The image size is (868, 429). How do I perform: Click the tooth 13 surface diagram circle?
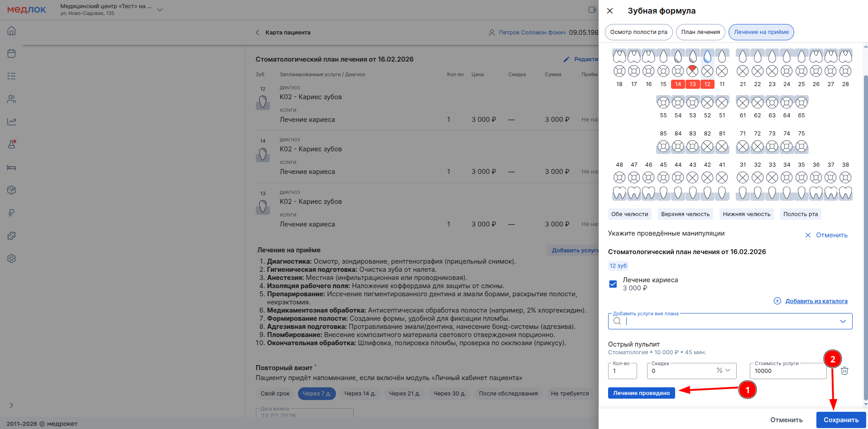(x=692, y=71)
